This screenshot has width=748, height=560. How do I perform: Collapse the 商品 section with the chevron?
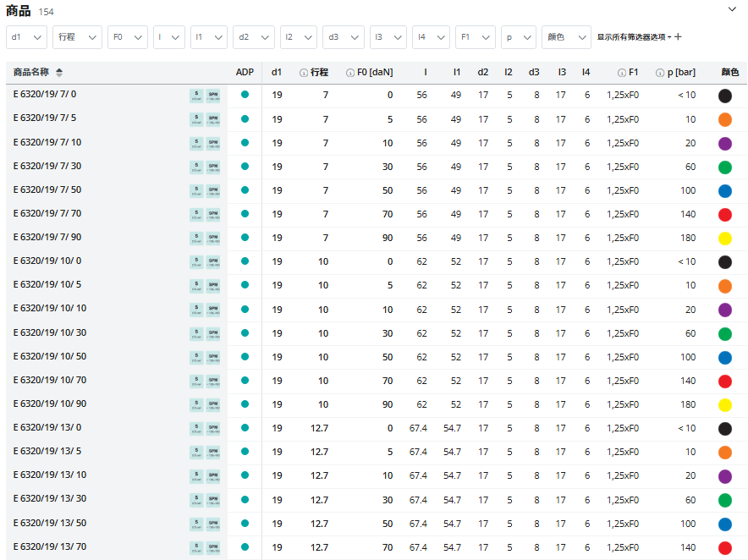pyautogui.click(x=732, y=9)
